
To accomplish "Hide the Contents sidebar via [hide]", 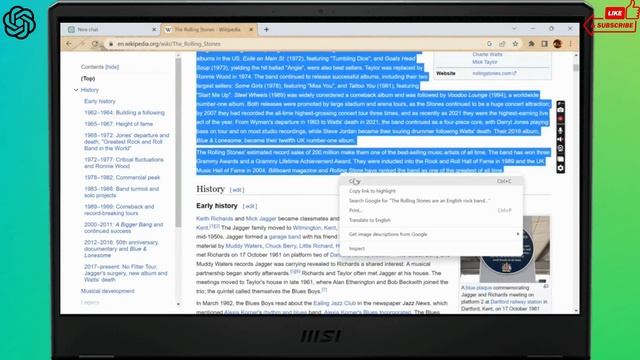I will tap(112, 67).
